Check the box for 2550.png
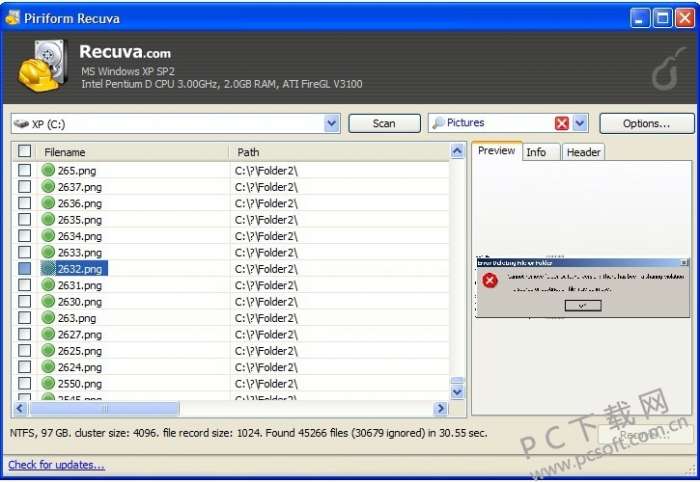This screenshot has height=483, width=700. [x=25, y=383]
